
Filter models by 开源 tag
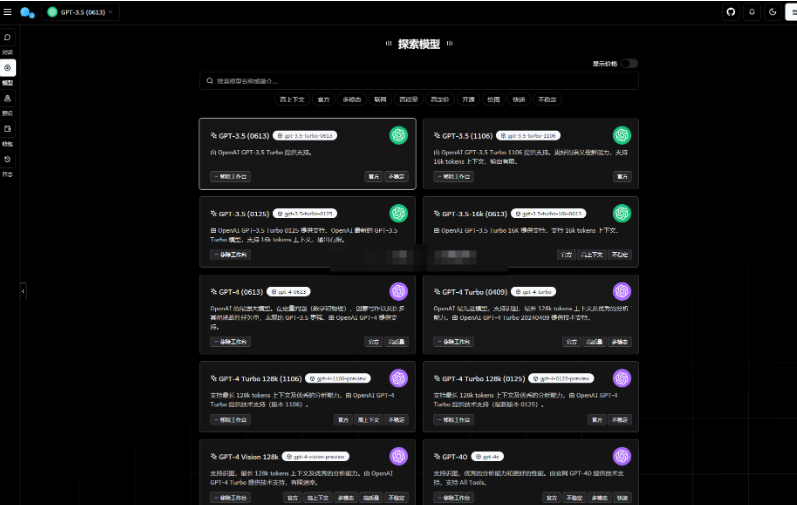(468, 100)
